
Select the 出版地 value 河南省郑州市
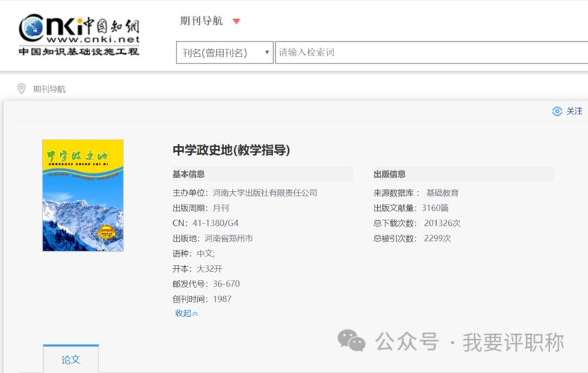(229, 238)
